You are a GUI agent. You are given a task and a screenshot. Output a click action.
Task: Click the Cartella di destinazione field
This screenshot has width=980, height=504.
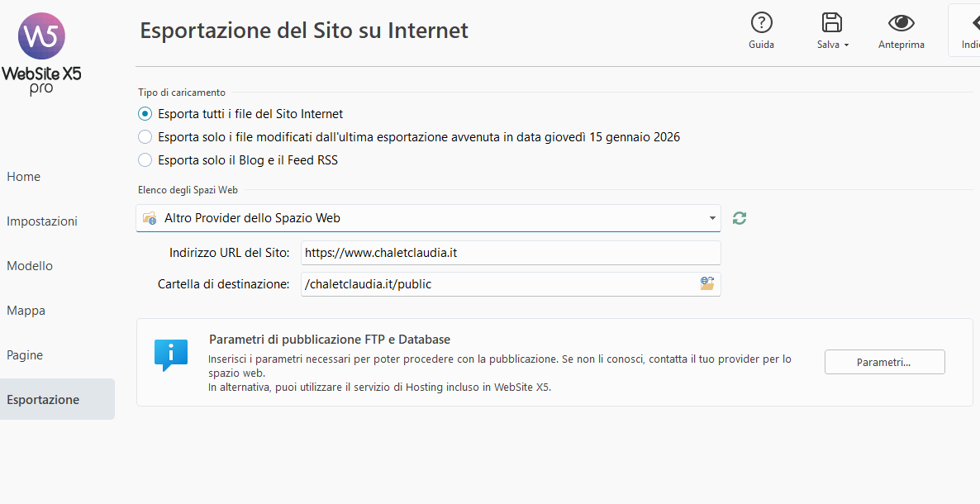coord(496,284)
